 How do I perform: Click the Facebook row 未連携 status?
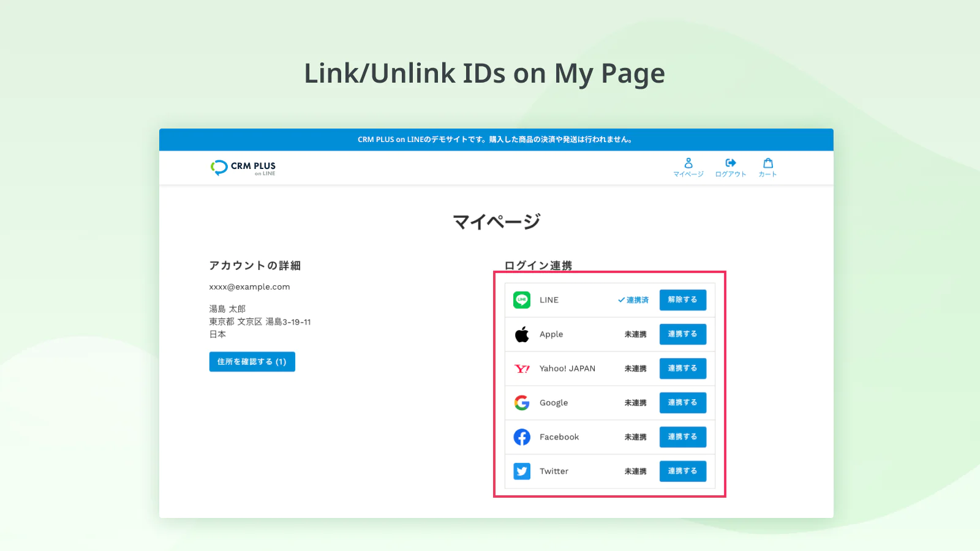point(636,437)
